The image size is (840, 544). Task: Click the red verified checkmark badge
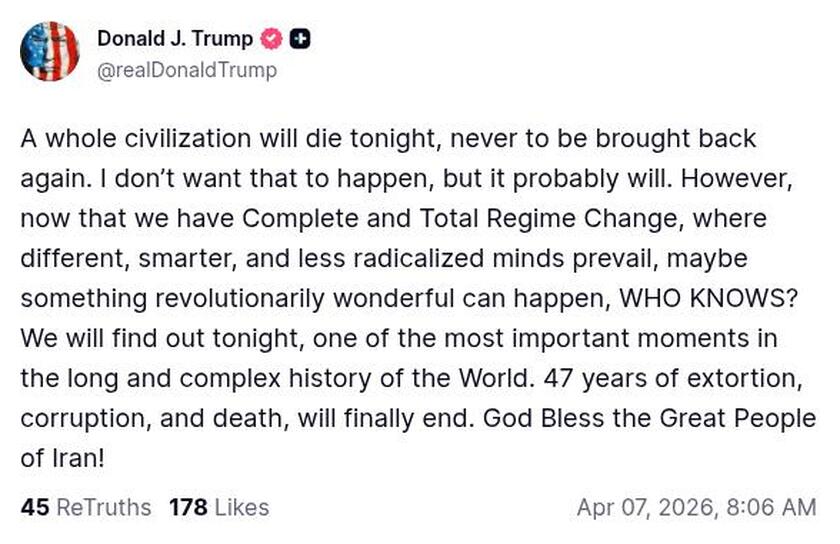point(271,39)
